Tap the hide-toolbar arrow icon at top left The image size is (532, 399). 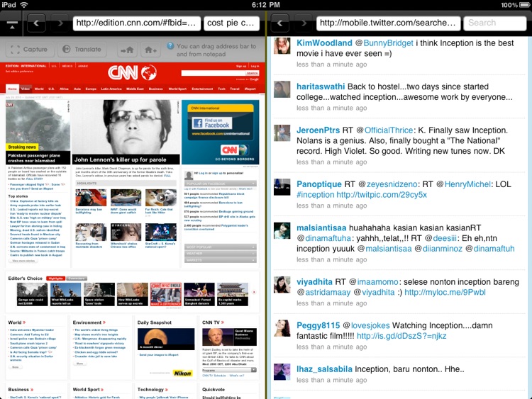click(x=11, y=24)
